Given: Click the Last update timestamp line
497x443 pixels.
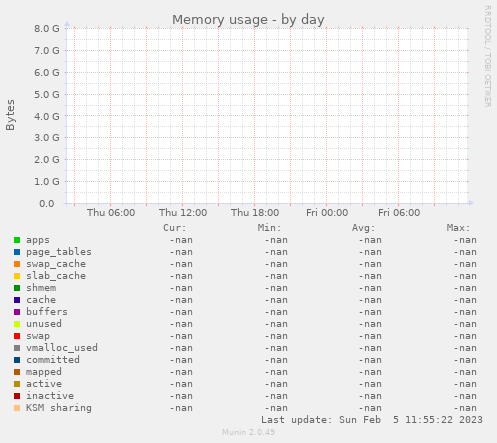Looking at the screenshot, I should coord(372,420).
